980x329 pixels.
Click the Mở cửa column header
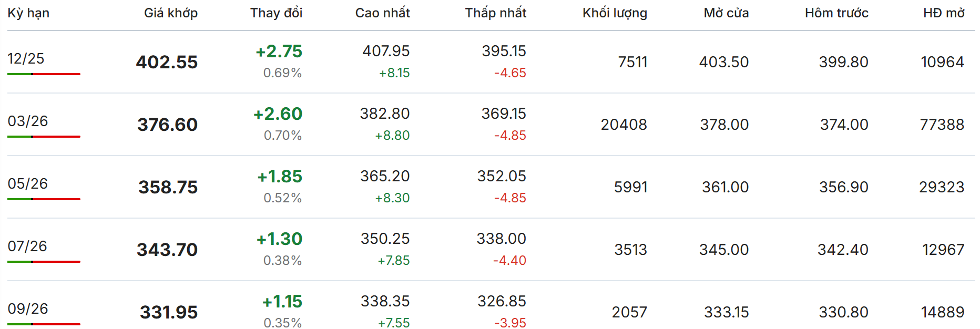coord(726,13)
